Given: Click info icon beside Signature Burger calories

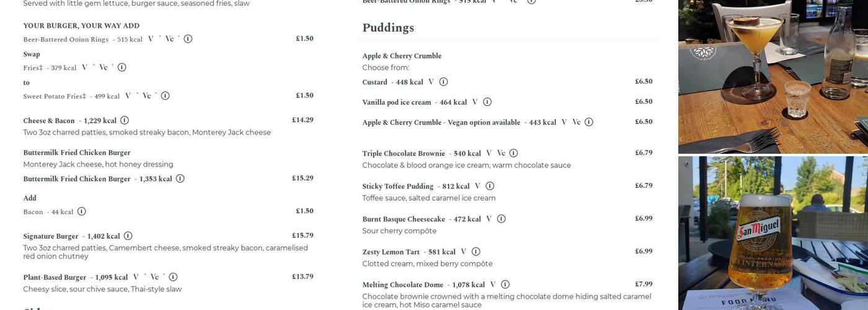Looking at the screenshot, I should tap(128, 236).
